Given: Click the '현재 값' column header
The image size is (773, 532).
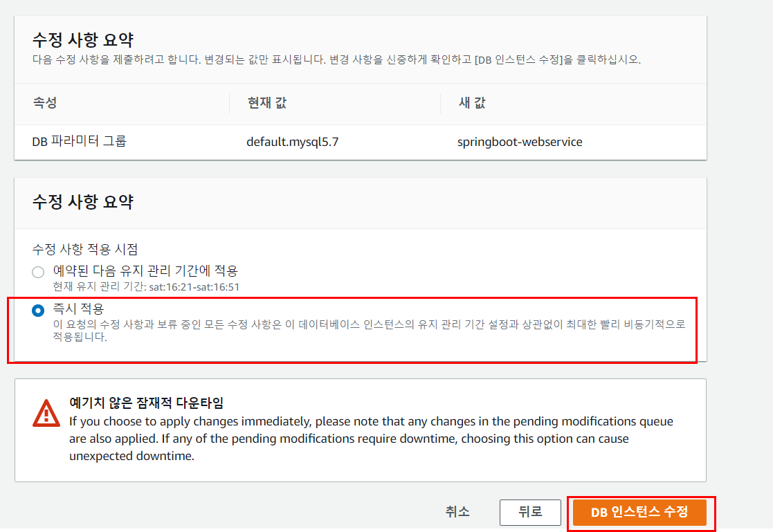Looking at the screenshot, I should [266, 102].
